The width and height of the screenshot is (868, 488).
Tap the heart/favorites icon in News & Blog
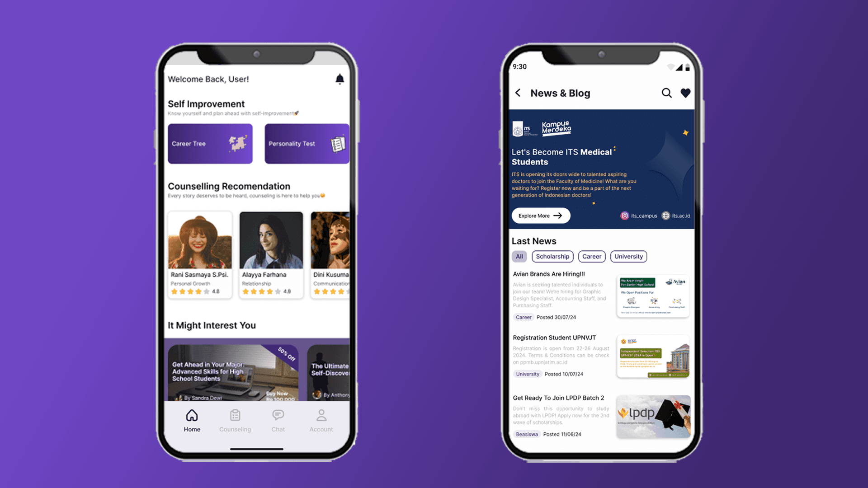(685, 93)
